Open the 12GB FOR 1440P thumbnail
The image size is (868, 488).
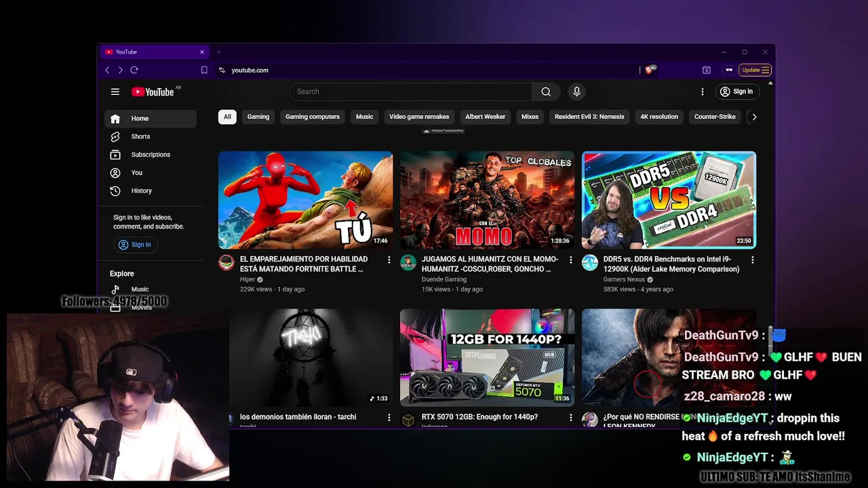[x=487, y=357]
